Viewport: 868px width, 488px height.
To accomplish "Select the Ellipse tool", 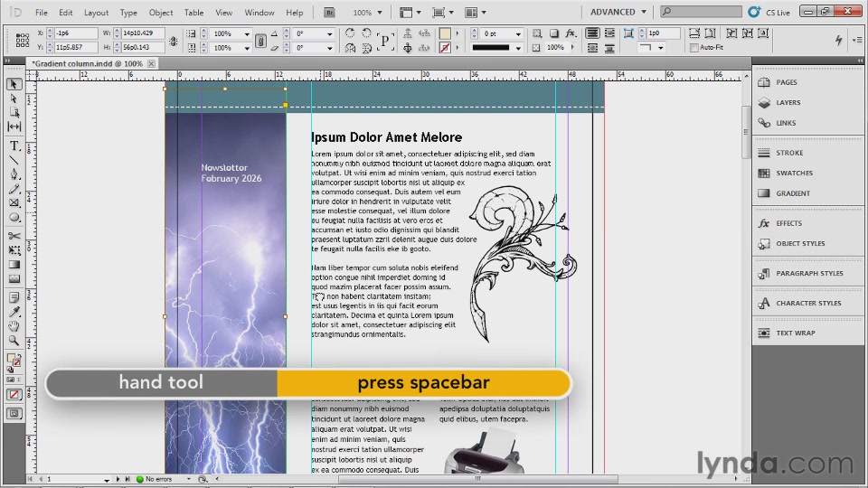I will pyautogui.click(x=14, y=218).
